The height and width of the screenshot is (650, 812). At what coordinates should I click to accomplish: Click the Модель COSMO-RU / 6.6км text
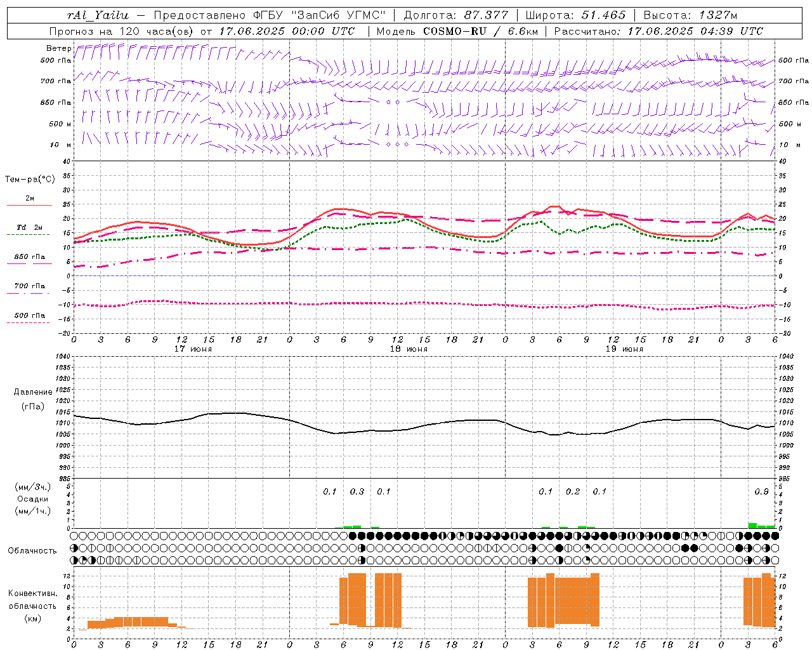(457, 31)
